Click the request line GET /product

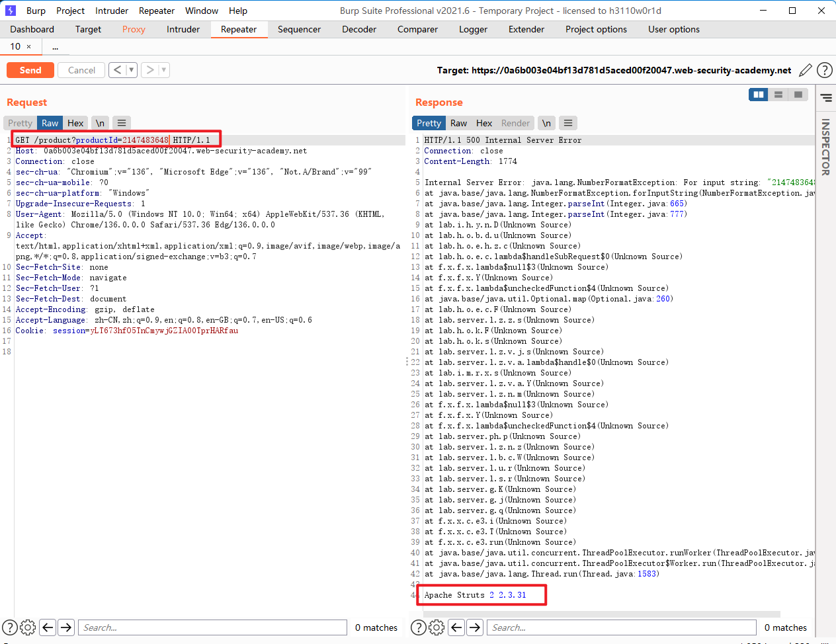[x=112, y=140]
